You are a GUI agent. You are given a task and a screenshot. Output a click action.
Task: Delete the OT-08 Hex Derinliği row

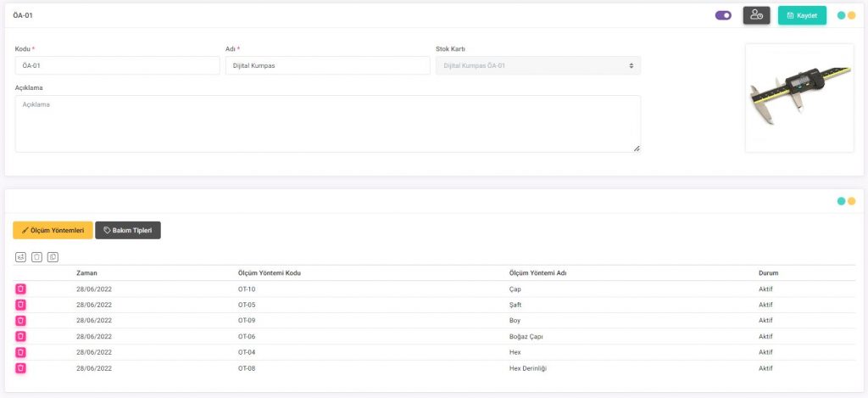[20, 367]
